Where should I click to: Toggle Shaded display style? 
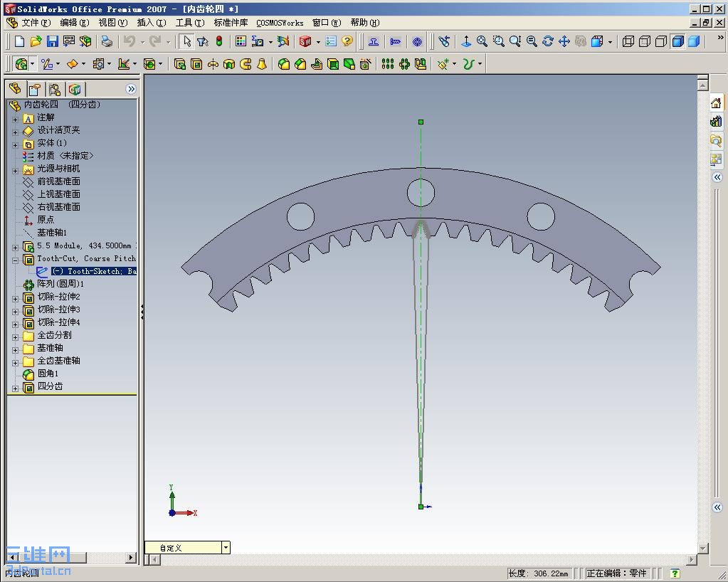click(x=694, y=42)
